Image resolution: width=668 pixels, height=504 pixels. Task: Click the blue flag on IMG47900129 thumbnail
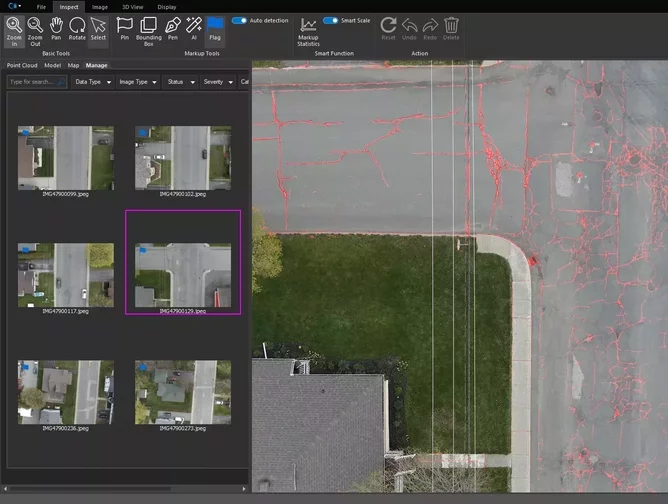tap(143, 250)
